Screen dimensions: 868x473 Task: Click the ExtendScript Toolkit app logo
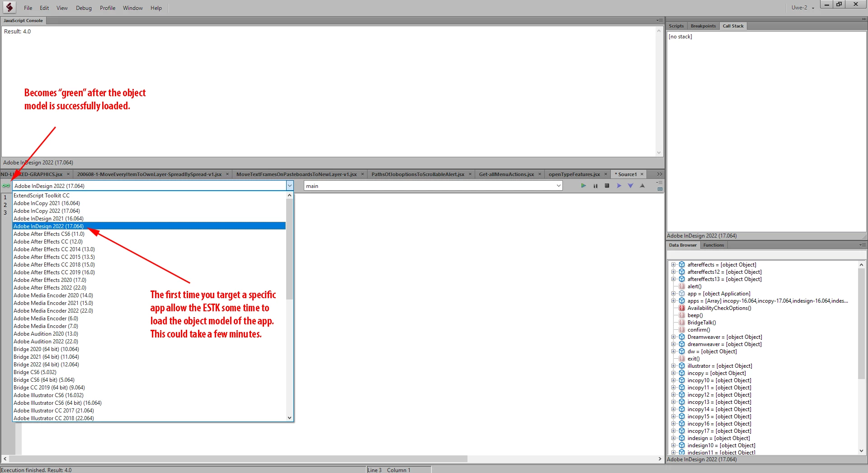click(x=9, y=7)
